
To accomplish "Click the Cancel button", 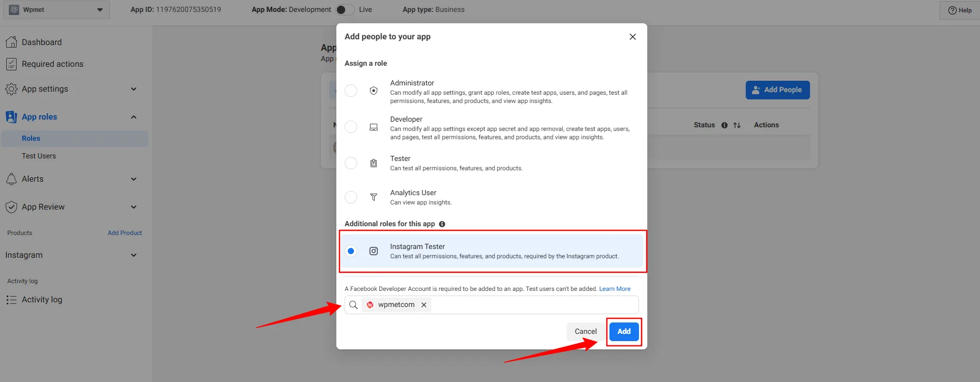I will coord(586,331).
